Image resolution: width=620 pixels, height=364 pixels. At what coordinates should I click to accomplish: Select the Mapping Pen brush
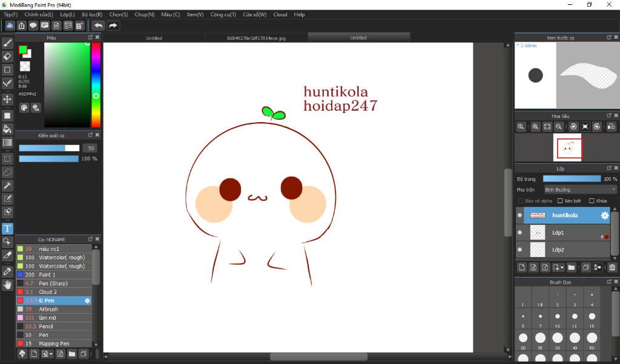[54, 343]
